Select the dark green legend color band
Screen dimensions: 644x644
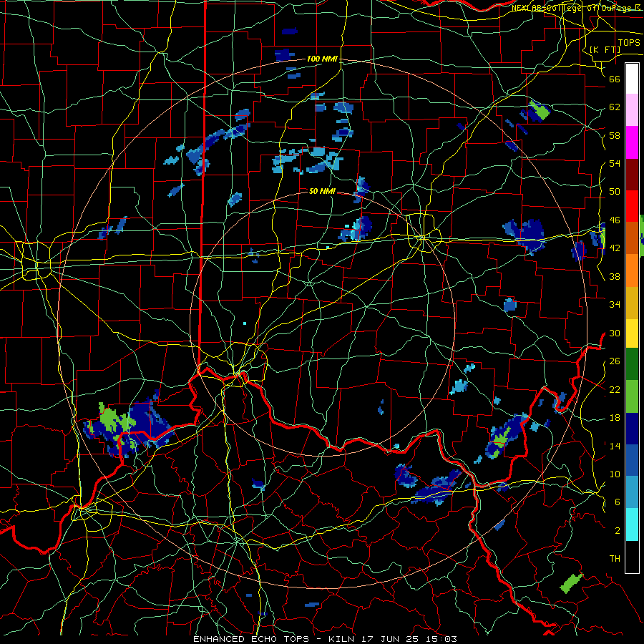click(x=632, y=364)
